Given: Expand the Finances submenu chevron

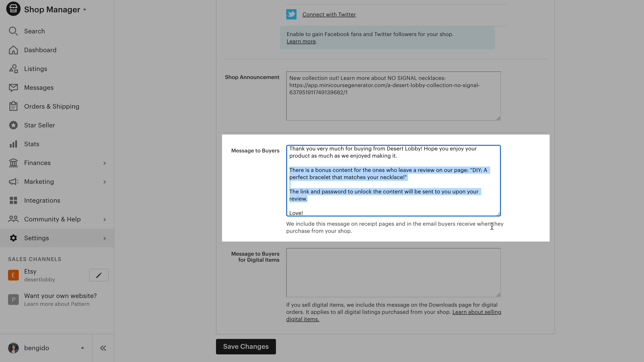Looking at the screenshot, I should click(104, 163).
